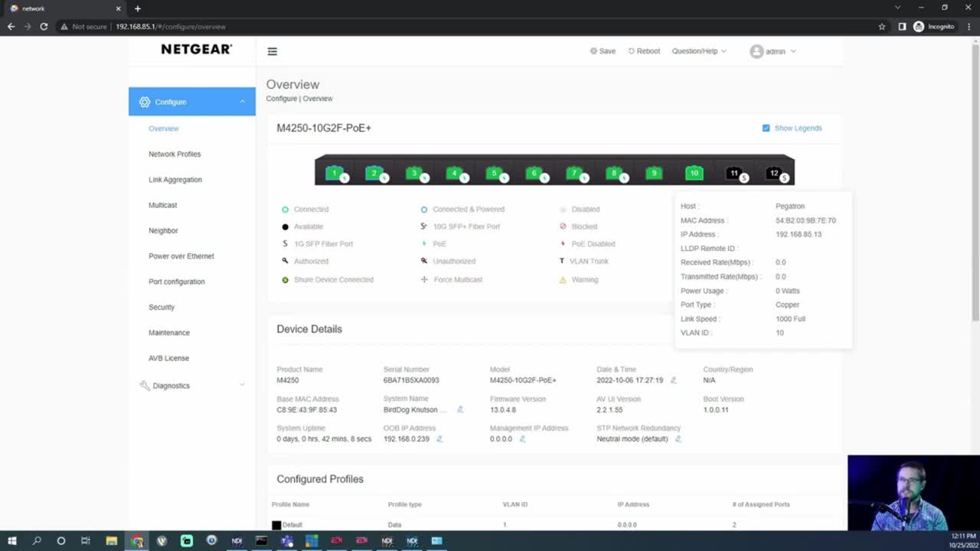The height and width of the screenshot is (551, 980).
Task: Open Question/Help dropdown
Action: [x=699, y=51]
